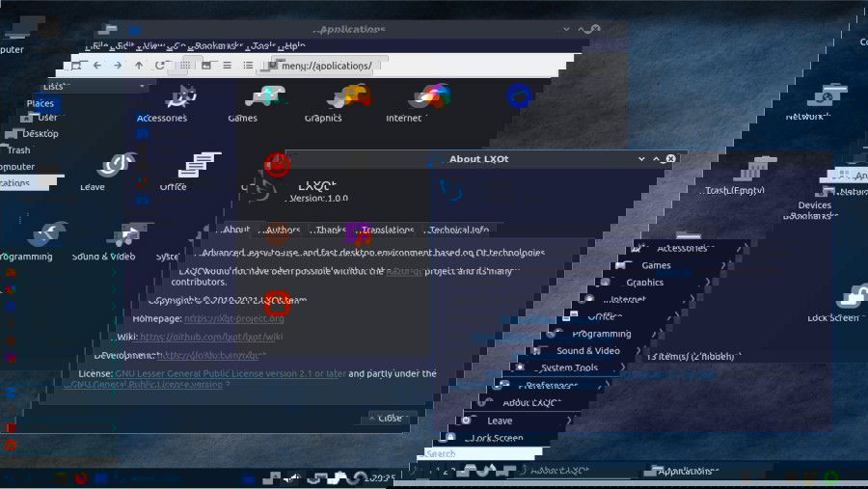
Task: Open the side pane mode dropdown
Action: click(95, 86)
